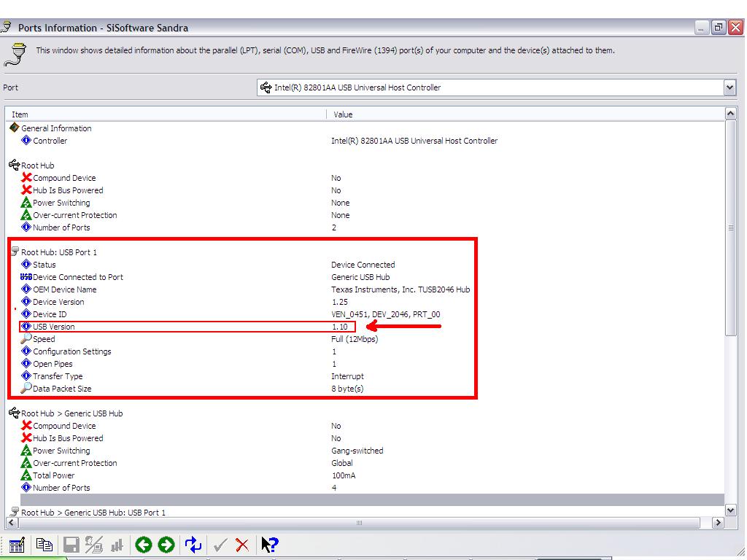Click the horizontal scrollbar thumb
Screen dimensions: 747x560
(359, 522)
